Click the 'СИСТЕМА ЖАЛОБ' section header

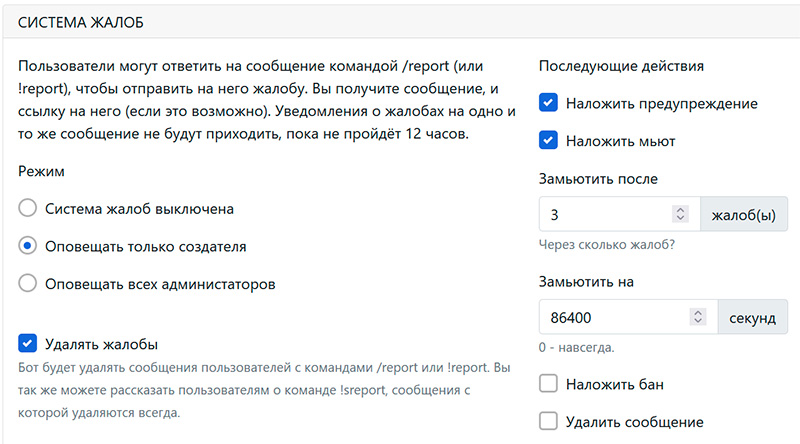click(x=82, y=19)
